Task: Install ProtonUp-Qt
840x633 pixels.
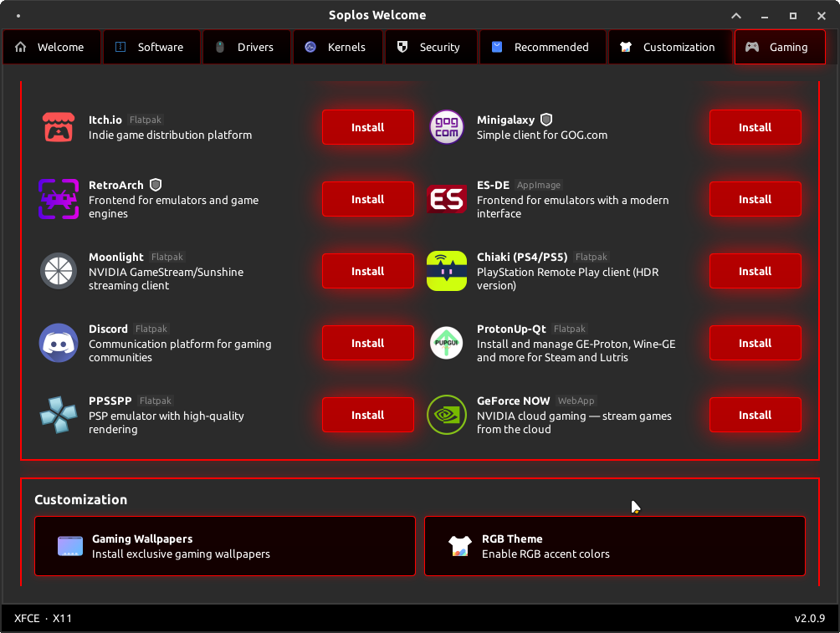Action: [755, 343]
